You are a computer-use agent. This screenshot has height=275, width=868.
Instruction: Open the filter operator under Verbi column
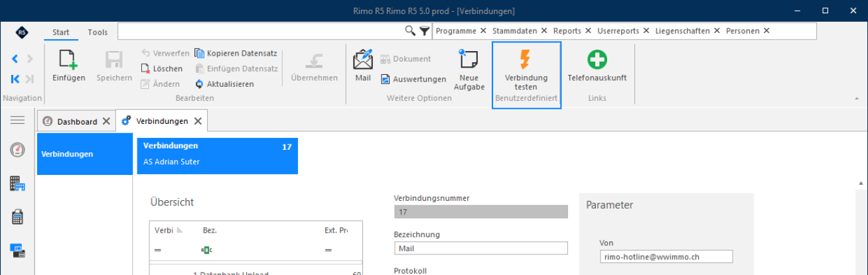tap(158, 250)
